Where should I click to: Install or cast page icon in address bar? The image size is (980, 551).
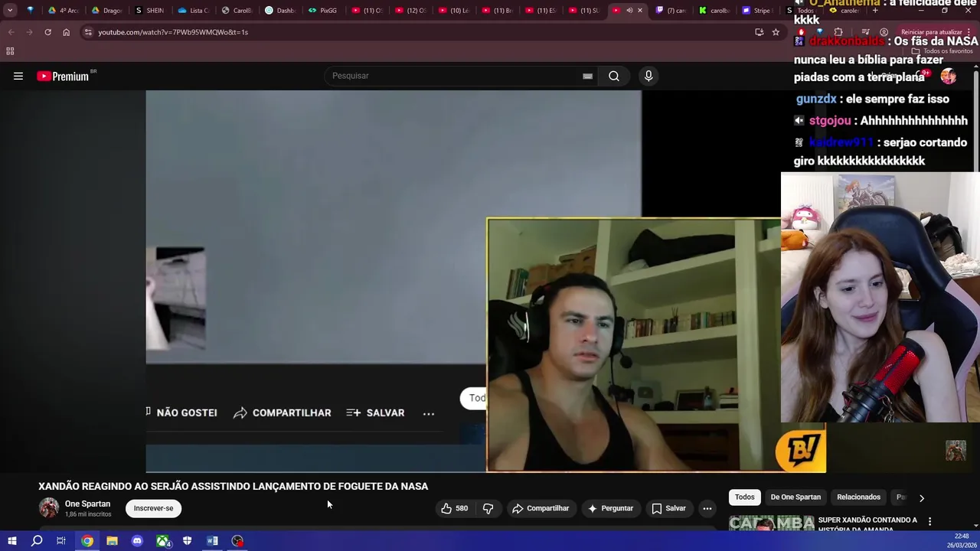(759, 32)
